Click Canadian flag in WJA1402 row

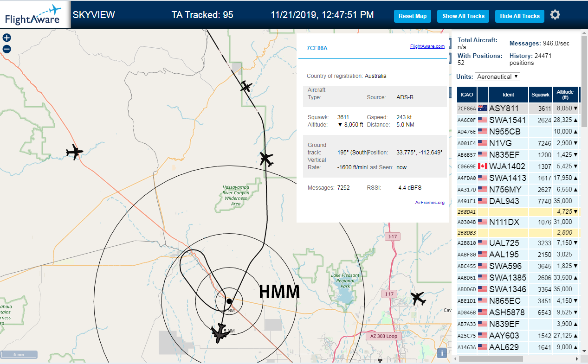(483, 166)
